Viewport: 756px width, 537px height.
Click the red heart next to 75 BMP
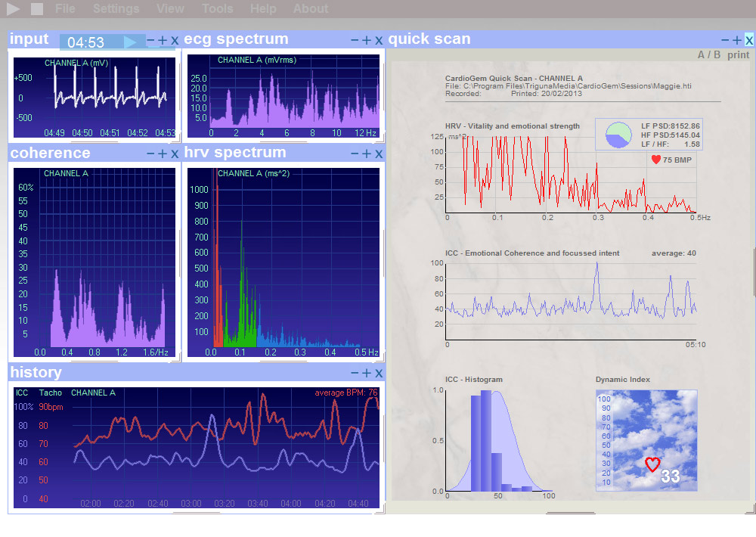point(655,160)
